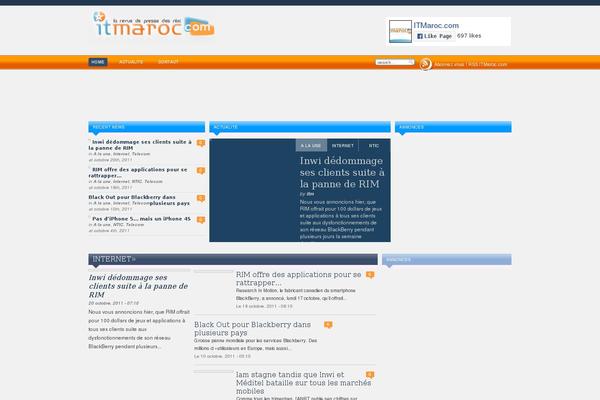The image size is (600, 400).
Task: Click the "ACTUALITE" panel header
Action: (x=300, y=127)
